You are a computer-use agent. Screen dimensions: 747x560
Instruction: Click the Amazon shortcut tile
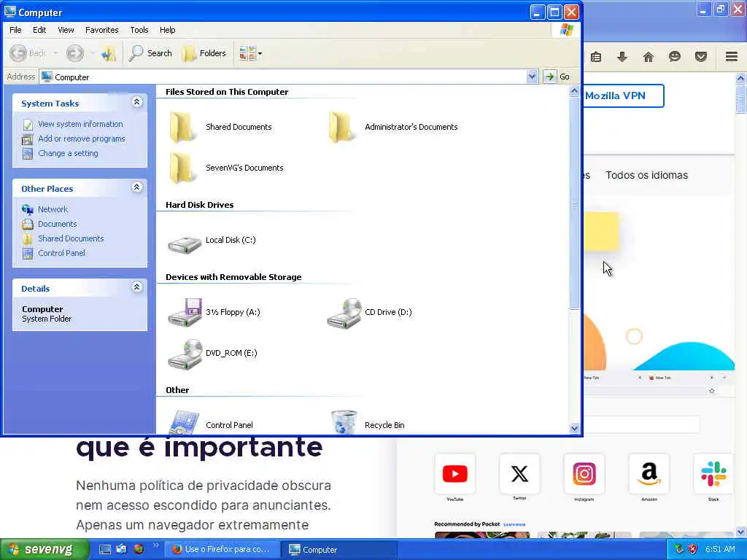pyautogui.click(x=649, y=474)
